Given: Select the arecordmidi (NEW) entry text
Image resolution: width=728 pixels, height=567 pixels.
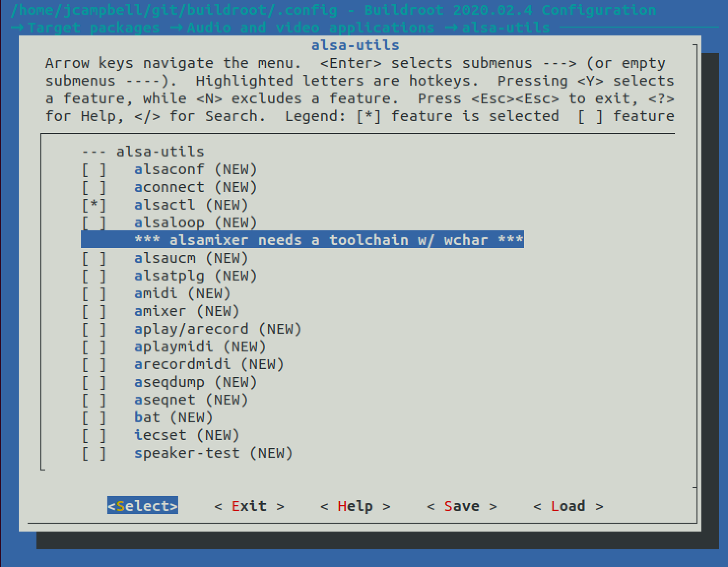Looking at the screenshot, I should [209, 365].
